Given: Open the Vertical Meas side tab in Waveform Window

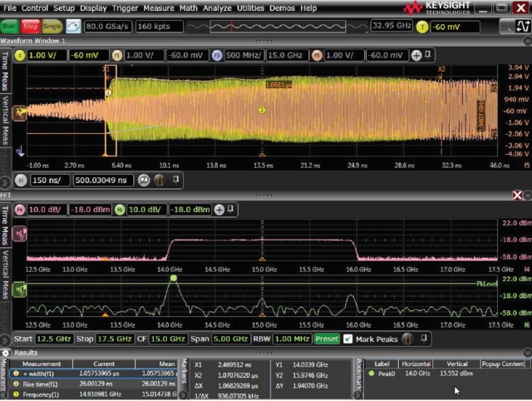Looking at the screenshot, I should (x=5, y=120).
